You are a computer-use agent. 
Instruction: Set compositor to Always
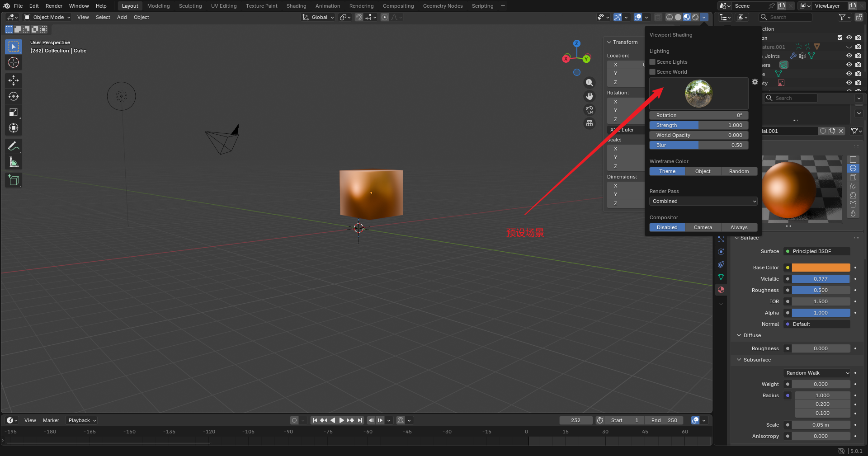tap(739, 227)
